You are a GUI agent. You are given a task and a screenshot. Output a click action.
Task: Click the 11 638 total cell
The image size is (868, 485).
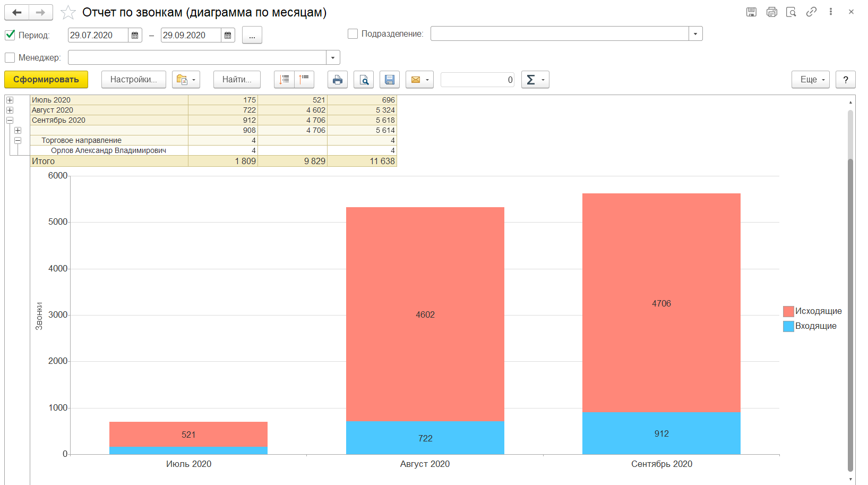362,161
